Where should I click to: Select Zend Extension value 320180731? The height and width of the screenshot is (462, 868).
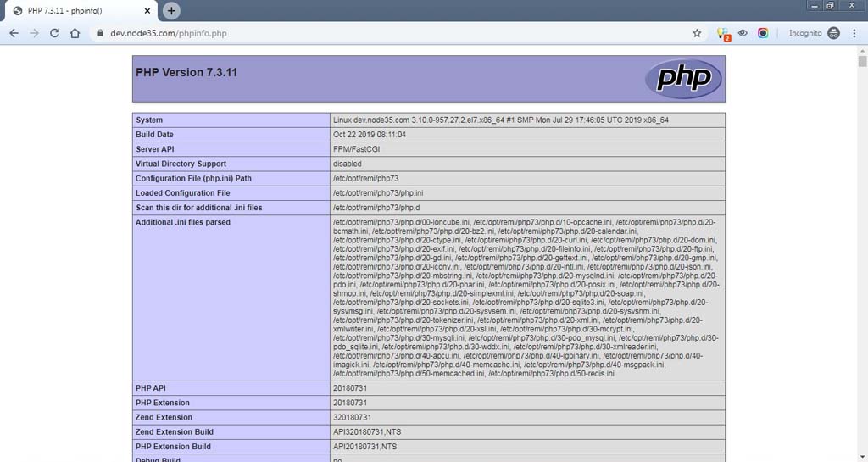tap(352, 417)
